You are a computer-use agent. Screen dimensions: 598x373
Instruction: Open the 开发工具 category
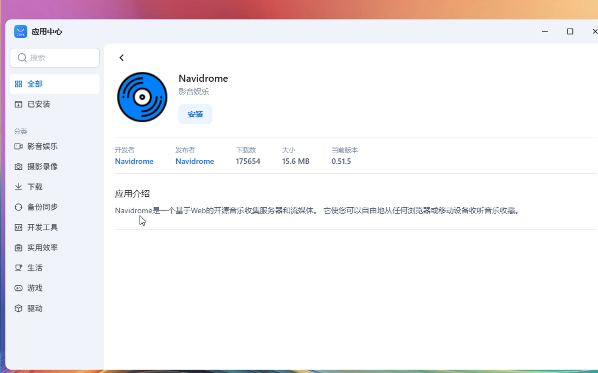coord(55,227)
